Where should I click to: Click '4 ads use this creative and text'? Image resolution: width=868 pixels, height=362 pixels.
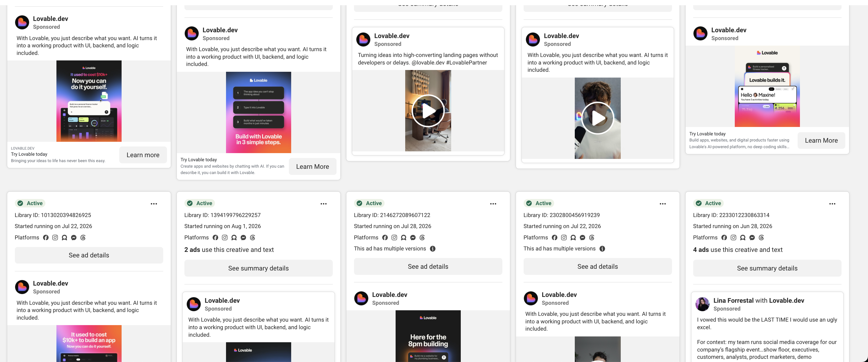(x=738, y=250)
